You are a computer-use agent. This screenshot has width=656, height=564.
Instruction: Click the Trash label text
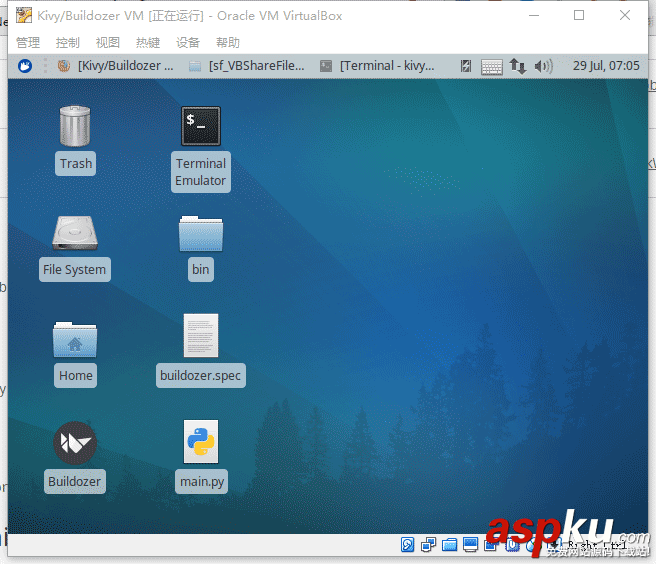click(x=76, y=163)
